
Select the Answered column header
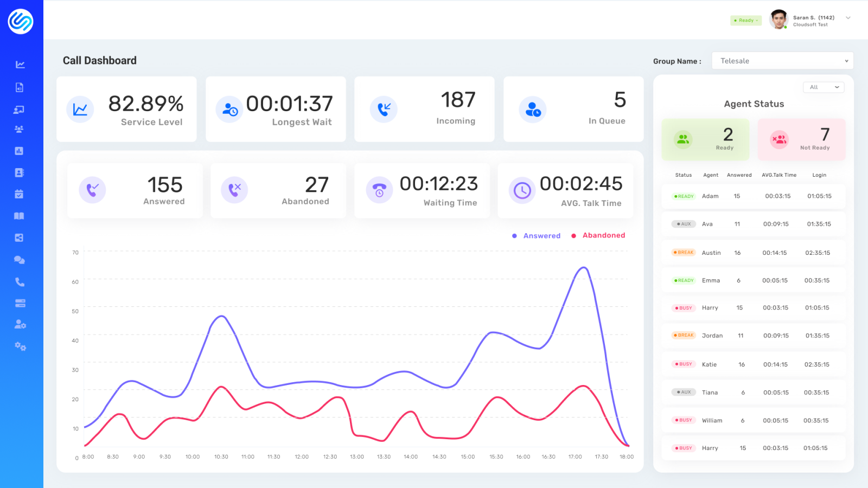[739, 175]
